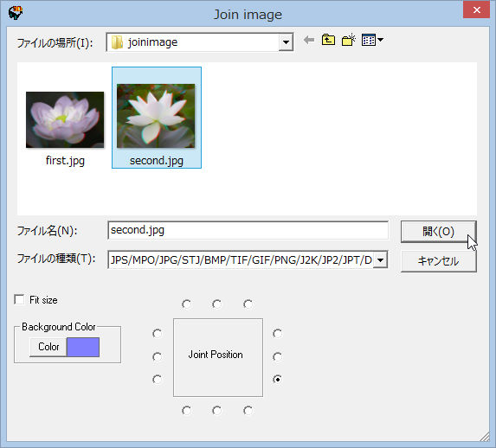Click the キャンセル cancel button

coord(438,261)
